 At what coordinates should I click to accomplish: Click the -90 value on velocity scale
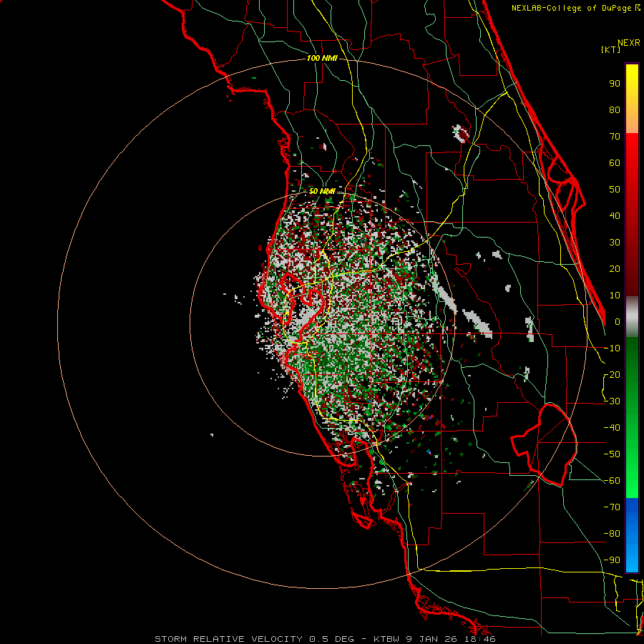(612, 560)
